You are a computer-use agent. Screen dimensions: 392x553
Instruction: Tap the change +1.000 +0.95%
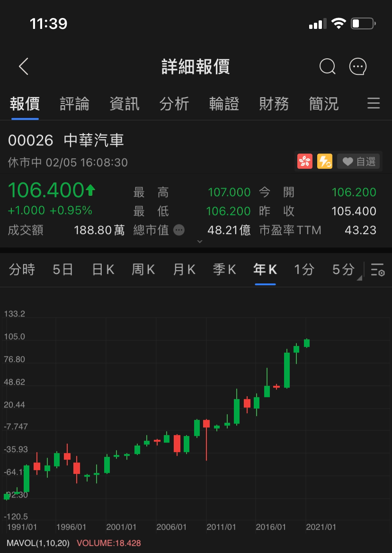50,210
